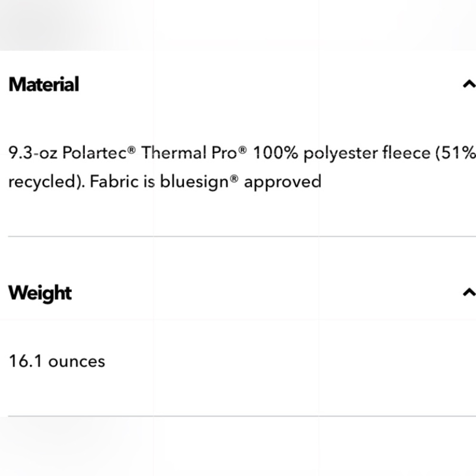Select the Thermal Pro text
476x476 pixels.
click(189, 152)
